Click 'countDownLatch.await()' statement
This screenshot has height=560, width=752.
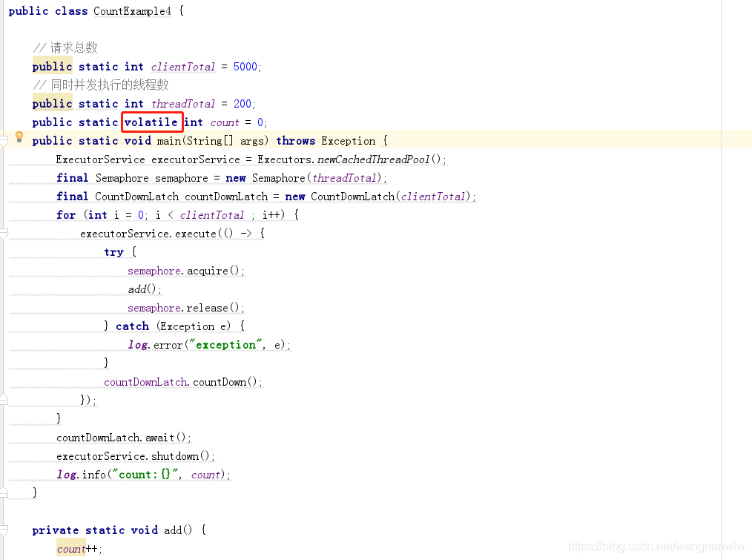point(124,438)
